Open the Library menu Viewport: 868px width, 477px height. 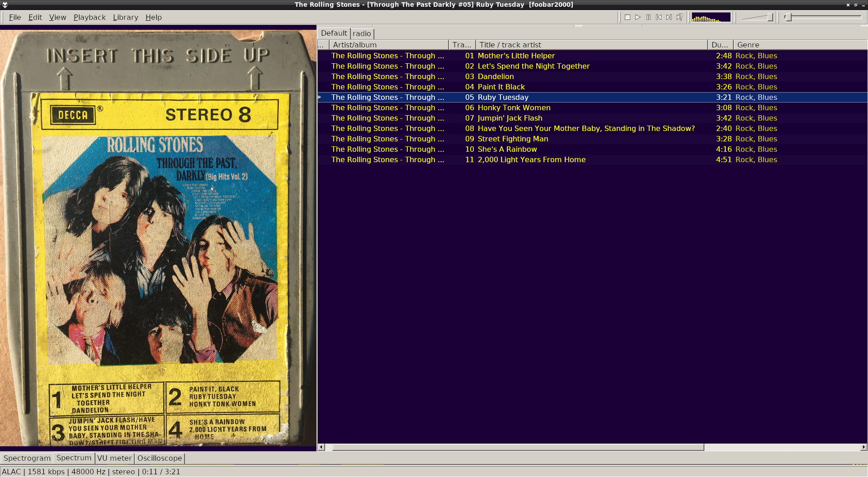pyautogui.click(x=125, y=17)
